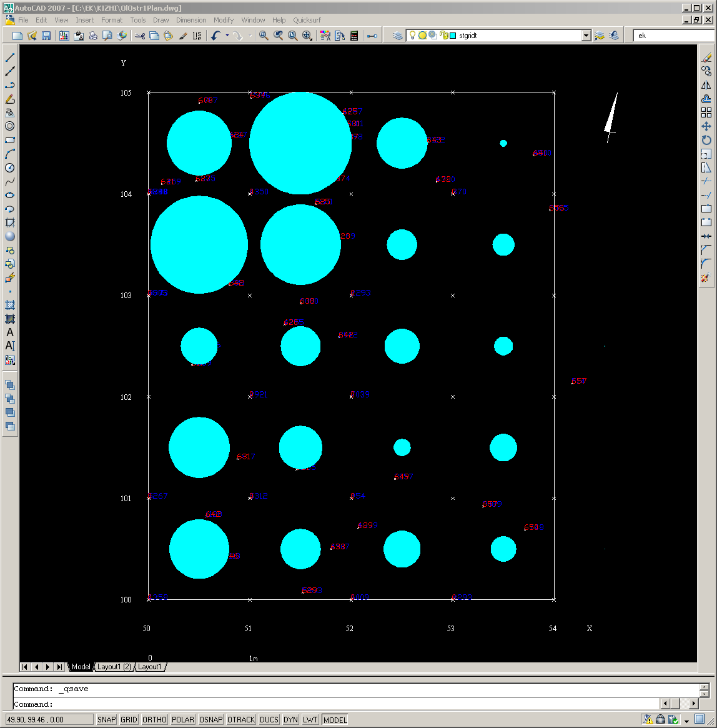717x728 pixels.
Task: Click the Undo arrow icon
Action: (x=215, y=36)
